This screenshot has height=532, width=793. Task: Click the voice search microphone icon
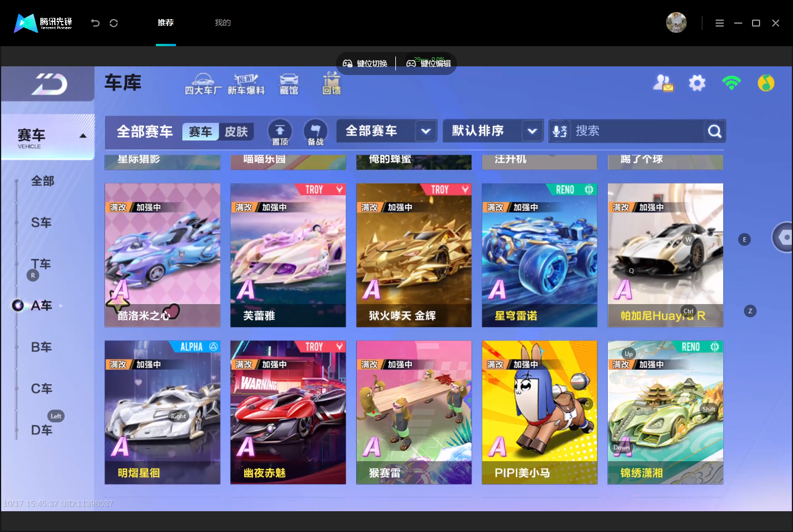click(559, 132)
